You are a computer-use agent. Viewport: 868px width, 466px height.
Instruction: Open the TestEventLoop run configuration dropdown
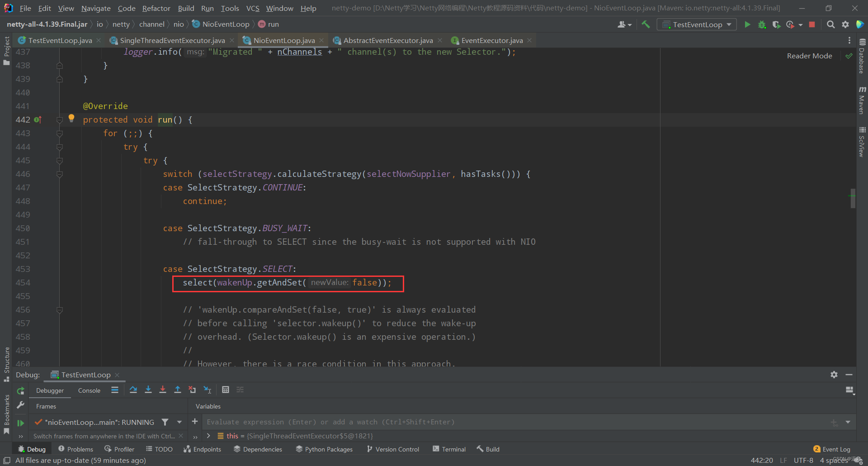(697, 24)
